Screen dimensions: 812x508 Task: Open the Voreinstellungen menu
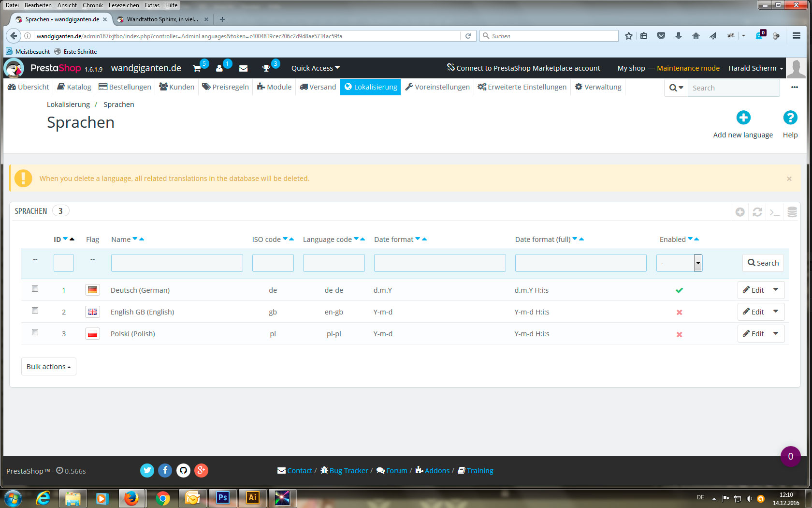pyautogui.click(x=437, y=87)
